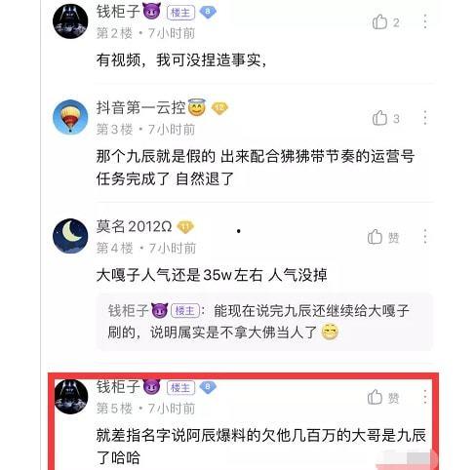Click username 莫名2012Ω

pos(134,226)
